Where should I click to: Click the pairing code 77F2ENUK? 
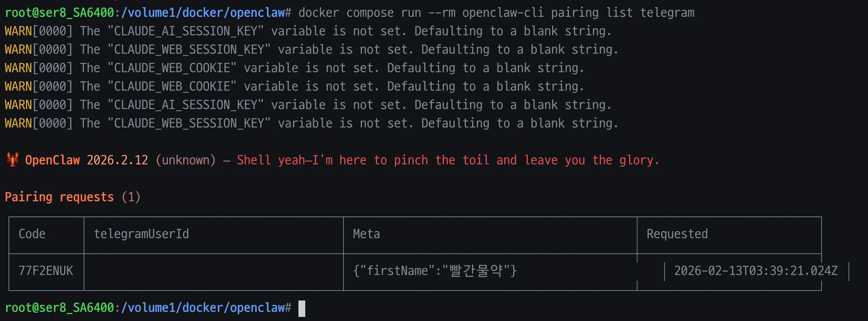coord(46,271)
